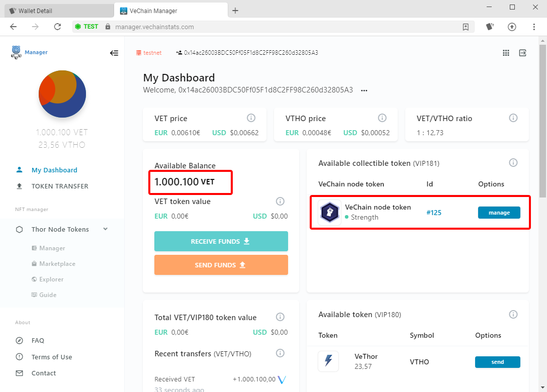Click the wallet avatar circle image

62,94
